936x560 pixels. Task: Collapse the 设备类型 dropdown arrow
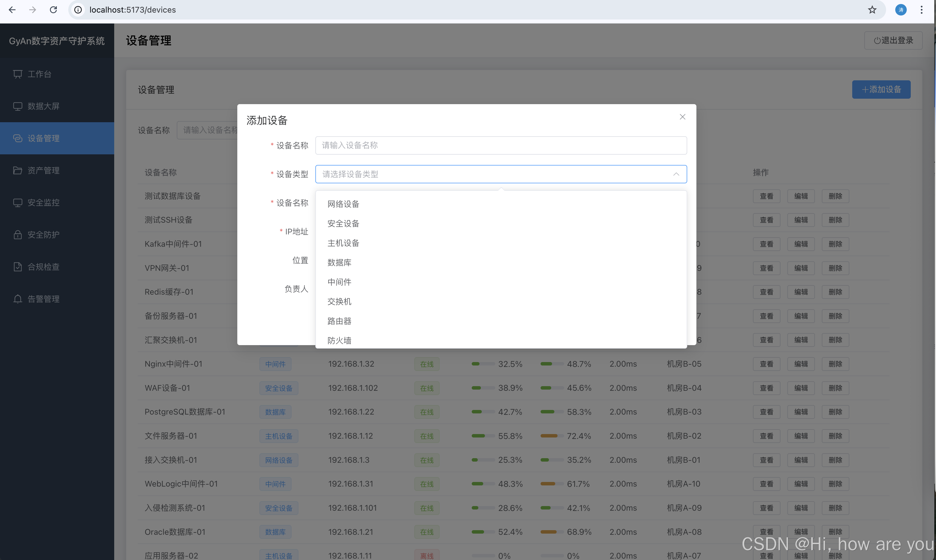pos(676,174)
